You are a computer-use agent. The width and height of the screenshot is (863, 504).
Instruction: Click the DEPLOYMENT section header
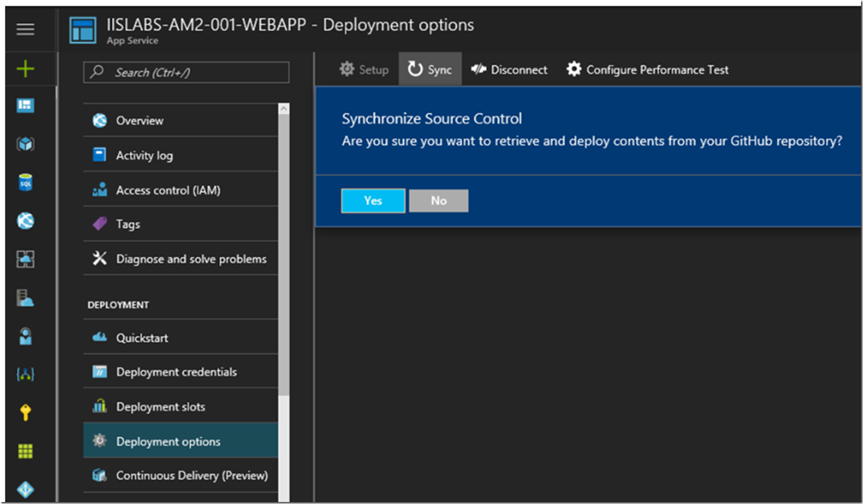(x=118, y=305)
